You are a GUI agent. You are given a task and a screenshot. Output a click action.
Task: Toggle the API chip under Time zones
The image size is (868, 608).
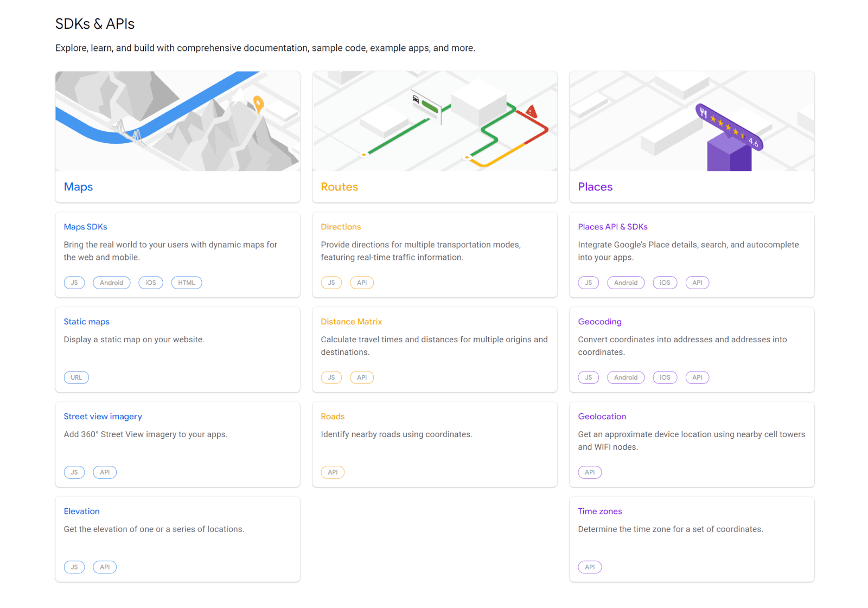590,567
